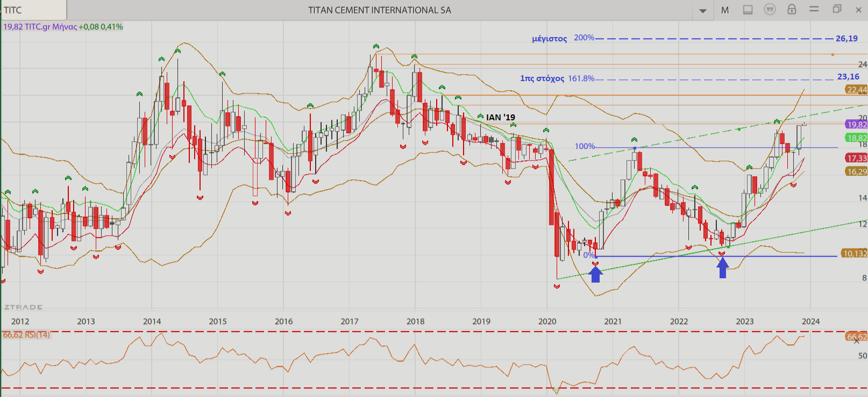This screenshot has height=397, width=868.
Task: Select the IAN '19 chart annotation
Action: pyautogui.click(x=501, y=117)
